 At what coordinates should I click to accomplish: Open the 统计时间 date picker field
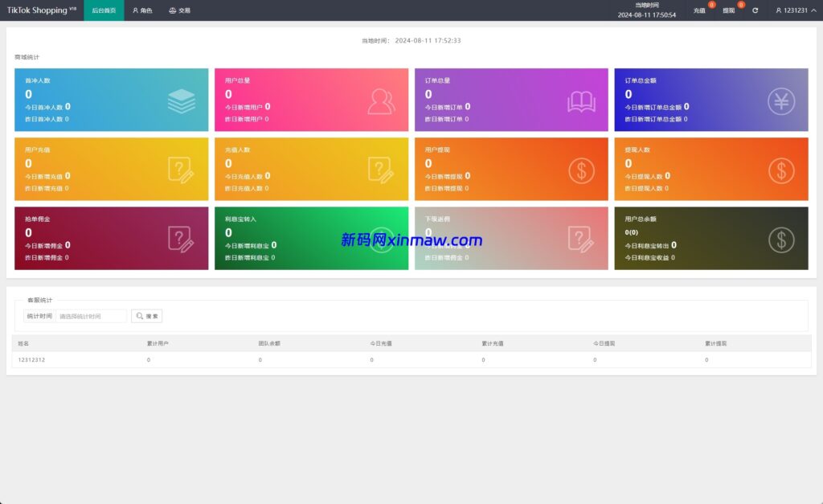coord(90,315)
